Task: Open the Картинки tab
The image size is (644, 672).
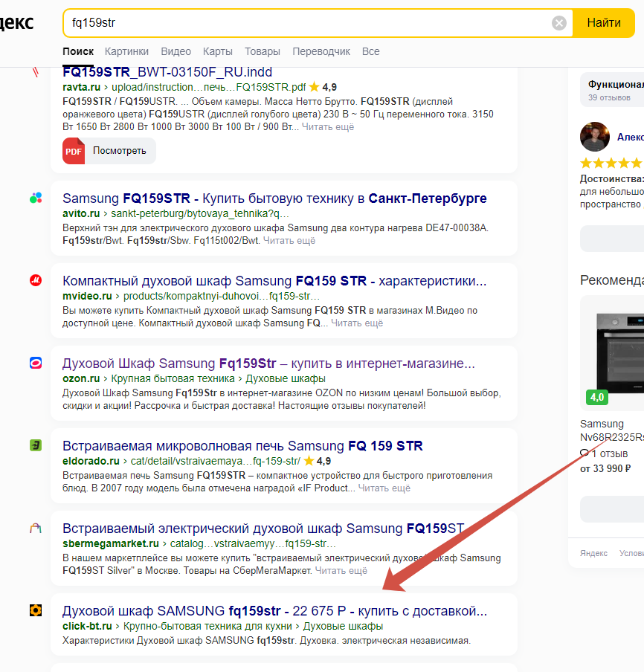Action: pyautogui.click(x=126, y=51)
